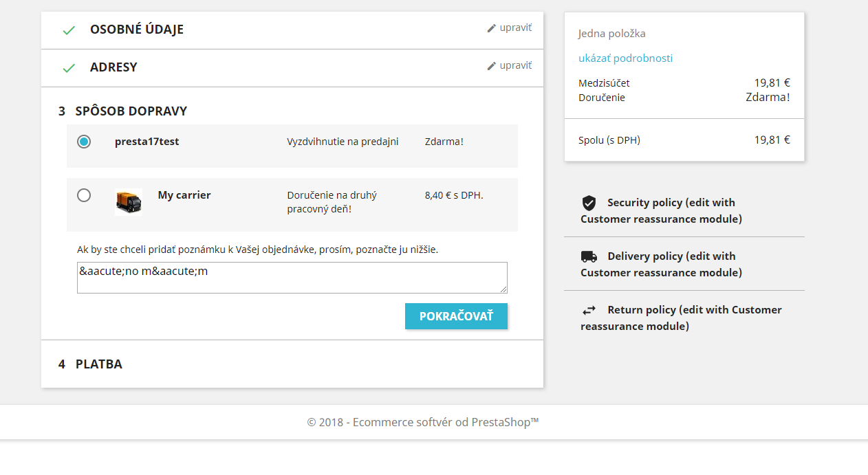Image resolution: width=868 pixels, height=475 pixels.
Task: Click the Pokračovať button
Action: [456, 316]
